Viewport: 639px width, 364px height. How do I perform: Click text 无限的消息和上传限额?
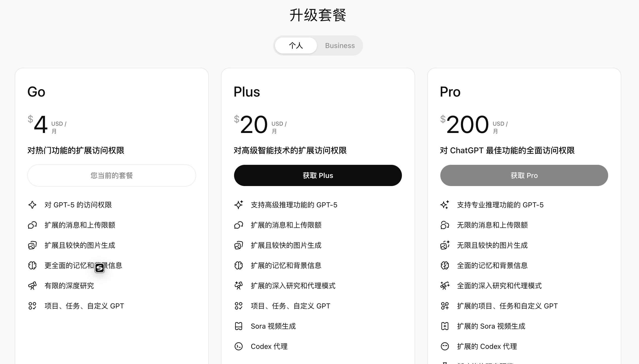pos(492,225)
